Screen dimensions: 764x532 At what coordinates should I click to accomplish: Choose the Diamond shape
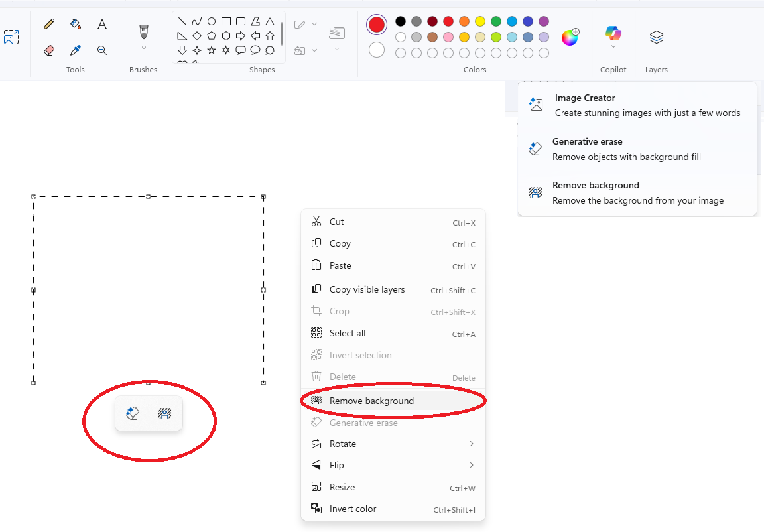tap(197, 36)
